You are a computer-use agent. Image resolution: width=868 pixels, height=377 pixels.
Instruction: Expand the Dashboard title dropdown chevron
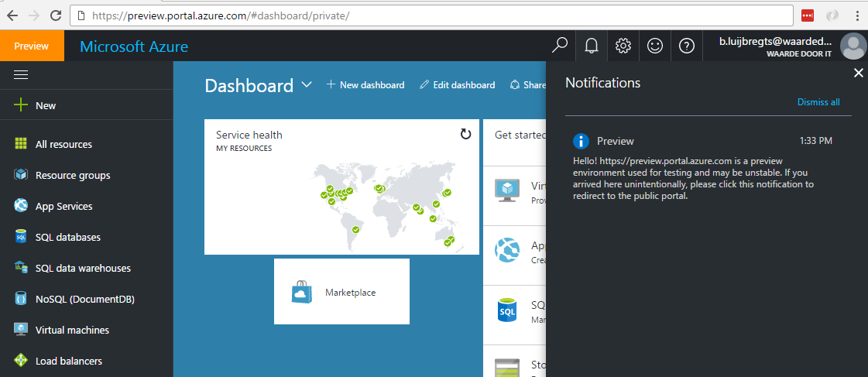click(x=307, y=85)
